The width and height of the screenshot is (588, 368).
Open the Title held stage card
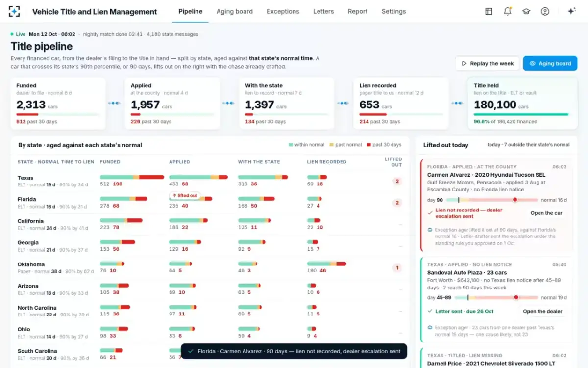[x=522, y=103]
